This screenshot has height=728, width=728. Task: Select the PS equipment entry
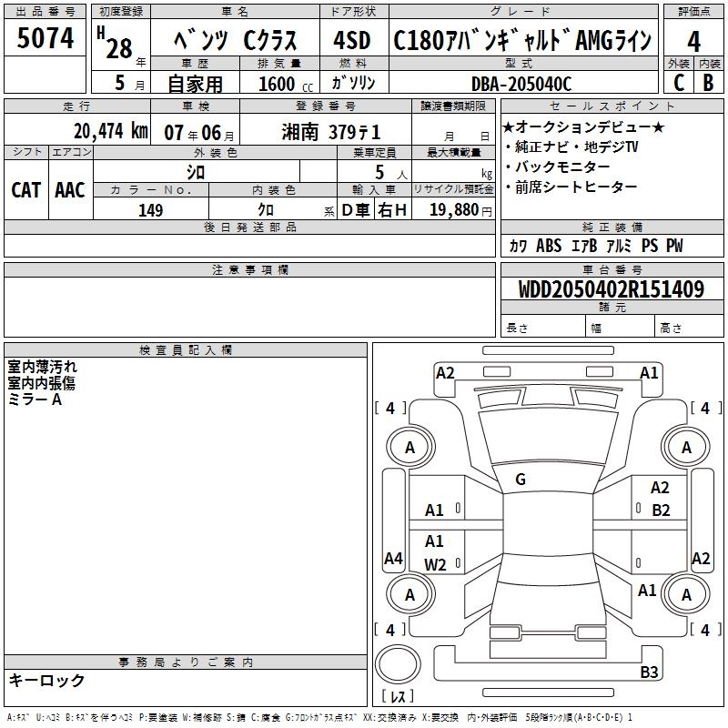click(650, 246)
